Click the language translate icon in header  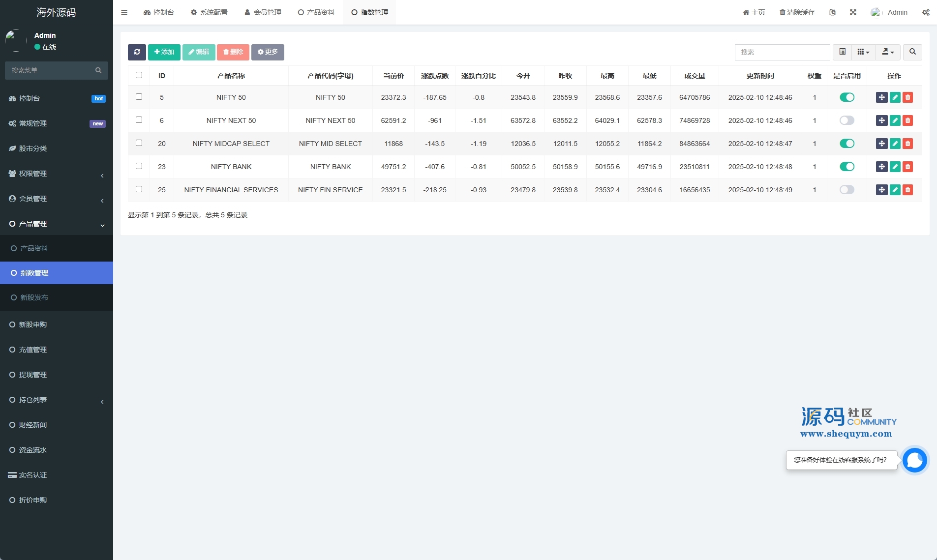832,12
